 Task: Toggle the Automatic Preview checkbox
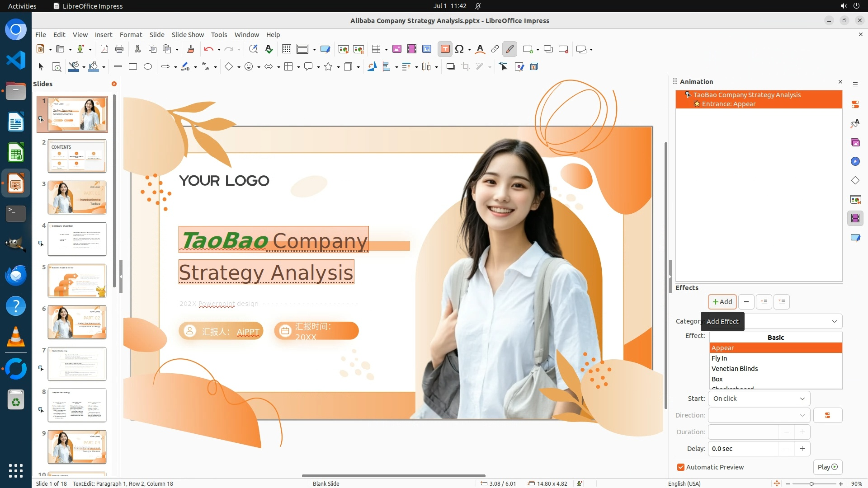click(681, 467)
